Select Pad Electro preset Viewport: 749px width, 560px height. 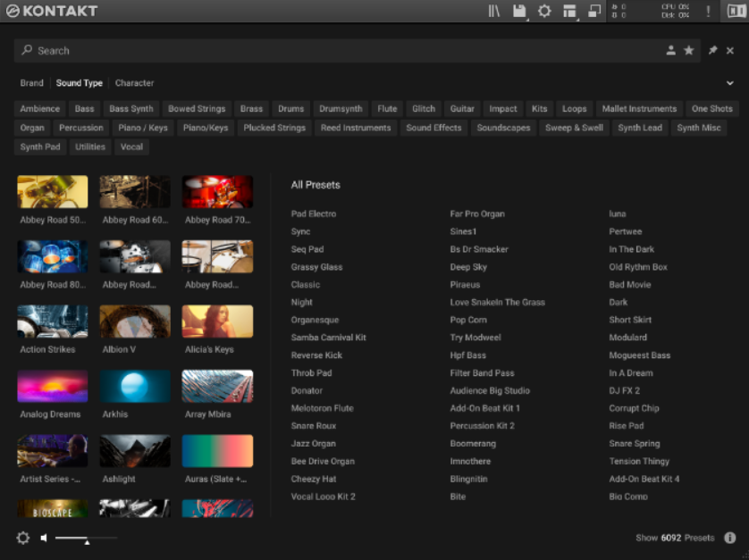point(314,213)
